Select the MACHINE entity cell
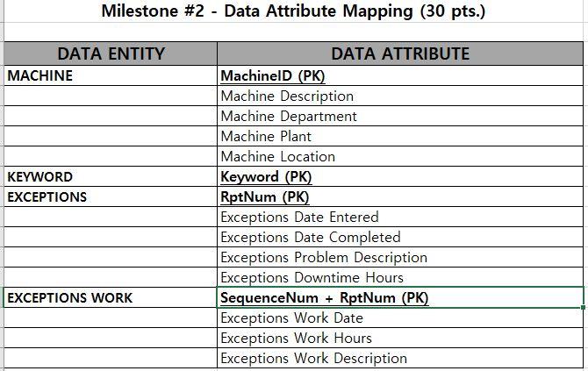The width and height of the screenshot is (588, 371). point(111,75)
